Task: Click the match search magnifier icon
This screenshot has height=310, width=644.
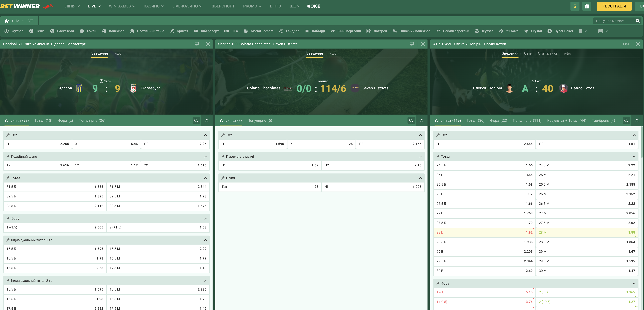Action: [638, 21]
